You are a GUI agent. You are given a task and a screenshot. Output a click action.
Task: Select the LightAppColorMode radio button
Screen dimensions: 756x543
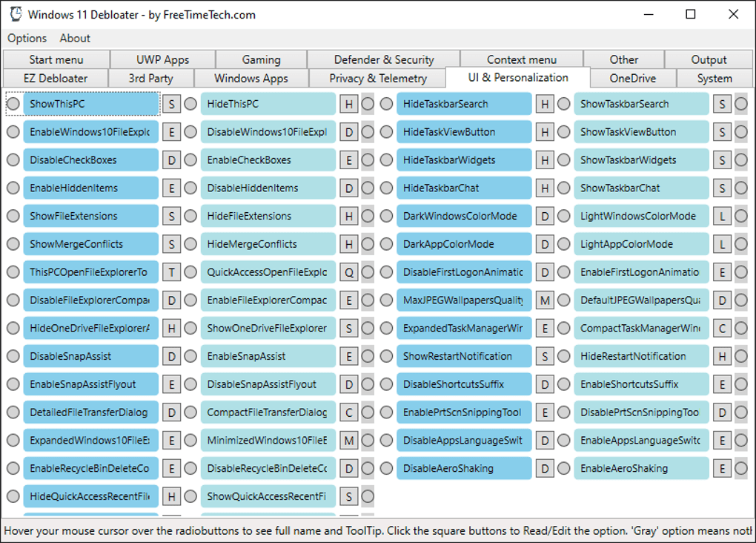[564, 244]
